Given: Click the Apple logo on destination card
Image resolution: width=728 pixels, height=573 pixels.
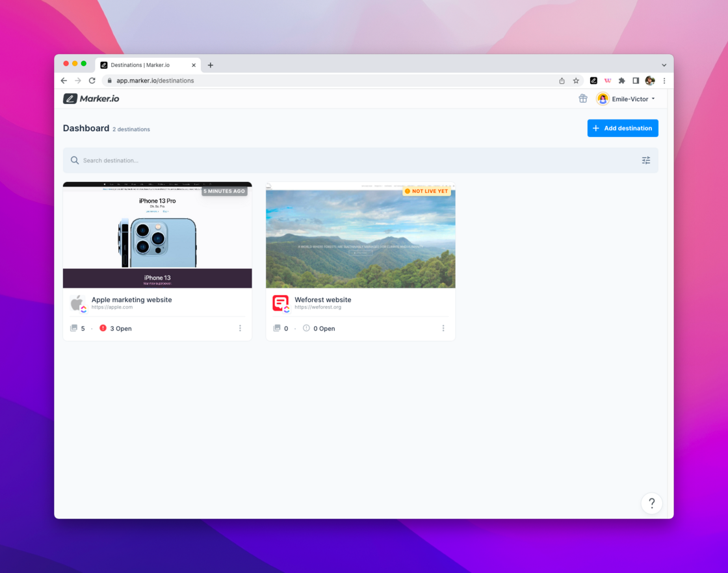Looking at the screenshot, I should coord(77,303).
